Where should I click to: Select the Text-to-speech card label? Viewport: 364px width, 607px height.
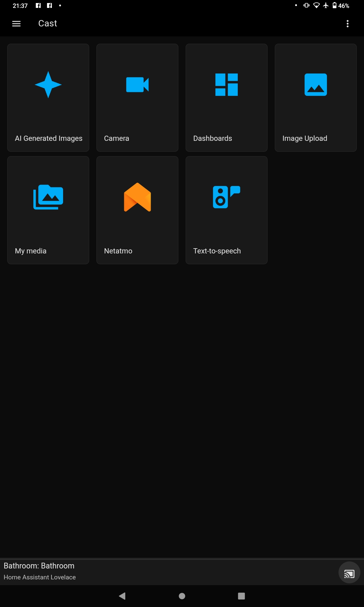[217, 251]
